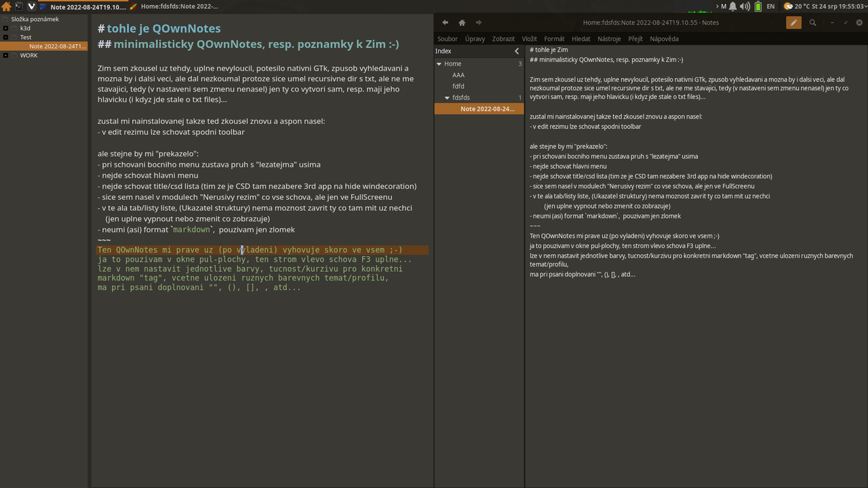
Task: Open the Vložit menu
Action: point(529,39)
